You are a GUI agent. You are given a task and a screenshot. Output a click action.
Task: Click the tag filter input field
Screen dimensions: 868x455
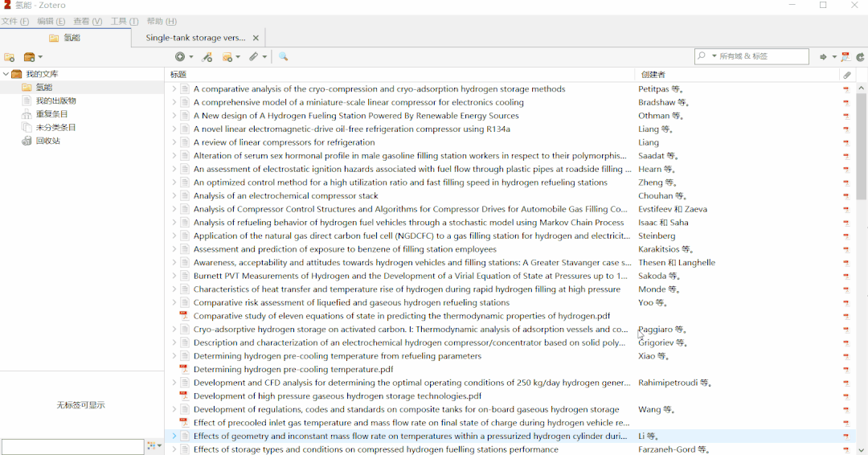72,446
